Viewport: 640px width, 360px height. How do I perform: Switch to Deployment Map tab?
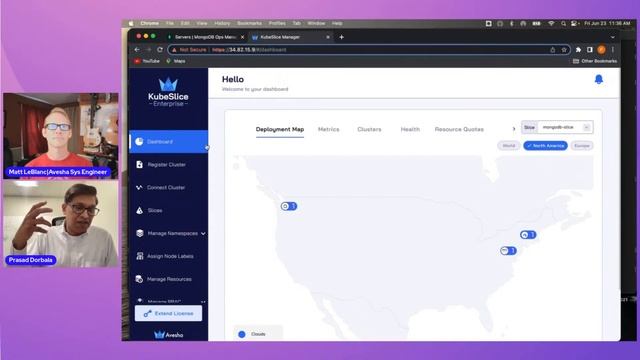(x=280, y=129)
